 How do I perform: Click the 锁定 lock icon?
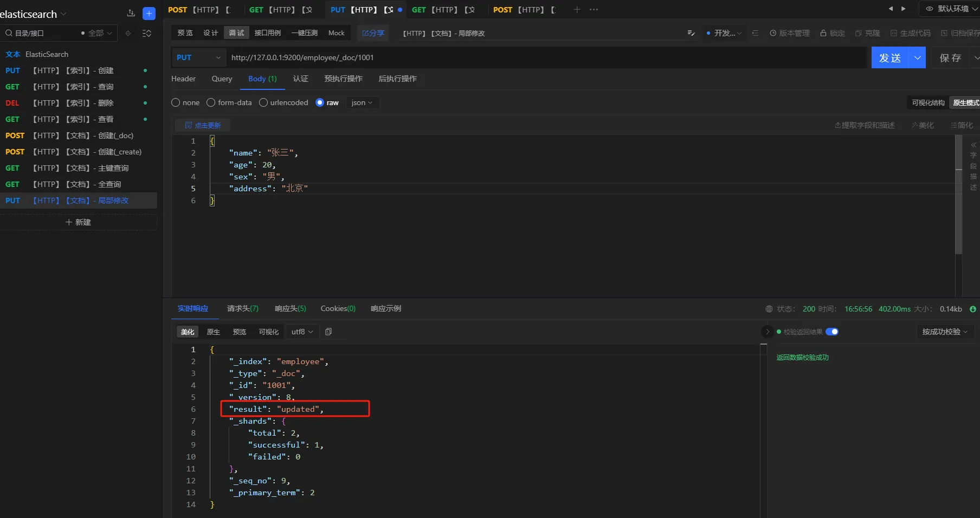point(823,33)
